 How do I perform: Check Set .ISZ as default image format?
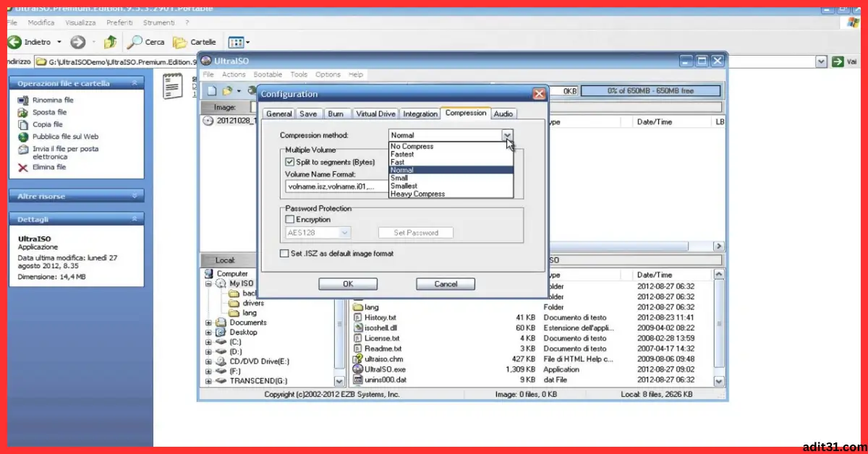click(284, 254)
